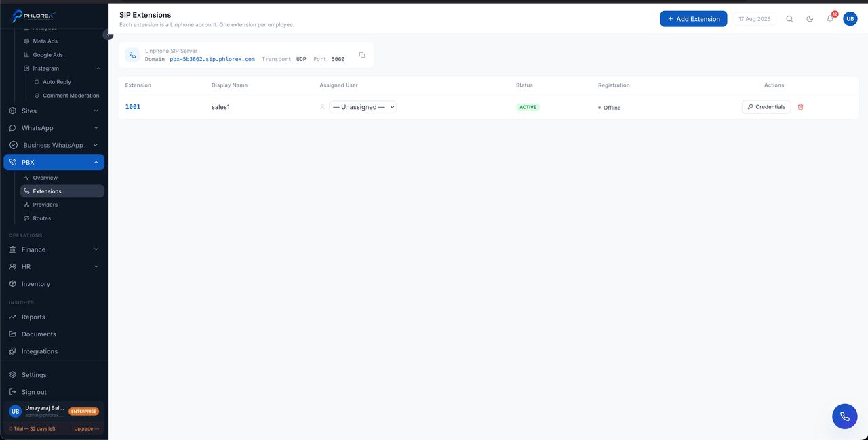The height and width of the screenshot is (440, 868).
Task: Click the Trial 32 days left notice
Action: (33, 428)
